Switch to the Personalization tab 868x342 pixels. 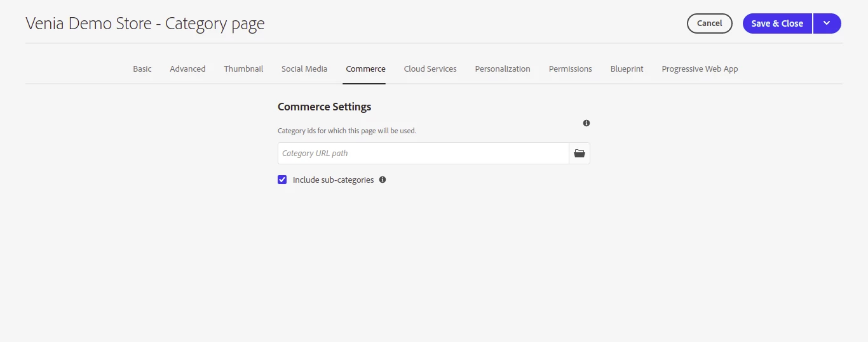[503, 69]
